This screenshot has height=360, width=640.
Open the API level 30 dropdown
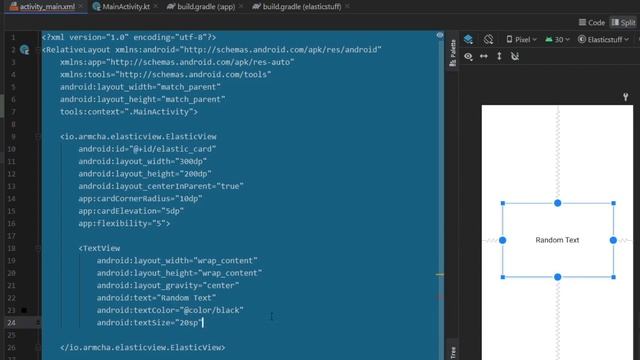coord(557,40)
